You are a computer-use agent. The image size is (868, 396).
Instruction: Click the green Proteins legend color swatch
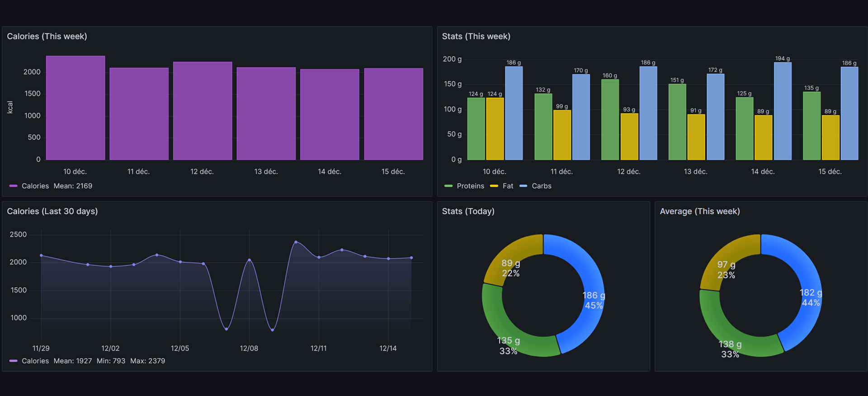[x=448, y=186]
